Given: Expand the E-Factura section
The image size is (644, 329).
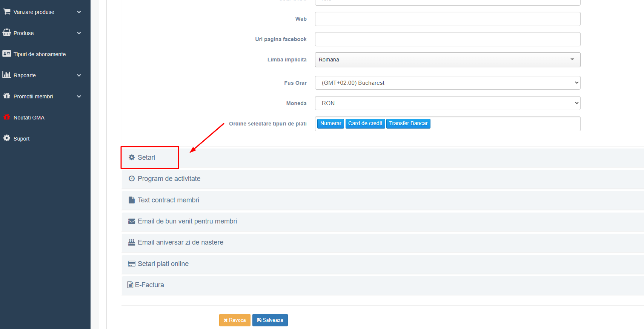Looking at the screenshot, I should (383, 285).
